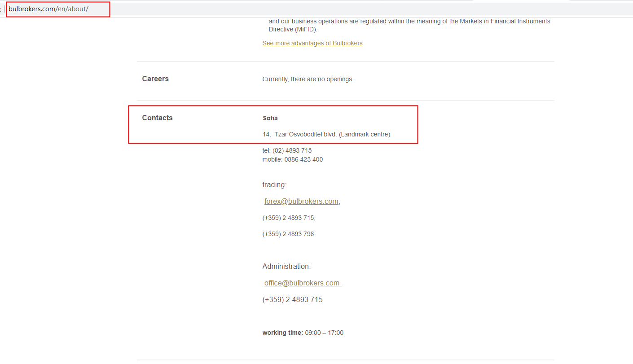
Task: Click the /en/about/ path in the URL
Action: tap(72, 9)
